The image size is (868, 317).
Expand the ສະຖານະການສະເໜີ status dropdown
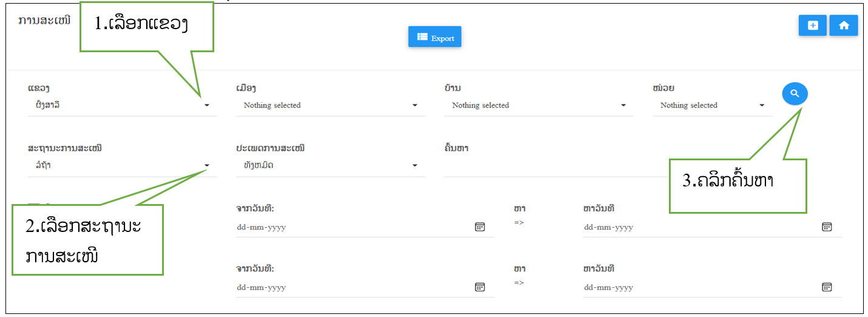(x=122, y=166)
